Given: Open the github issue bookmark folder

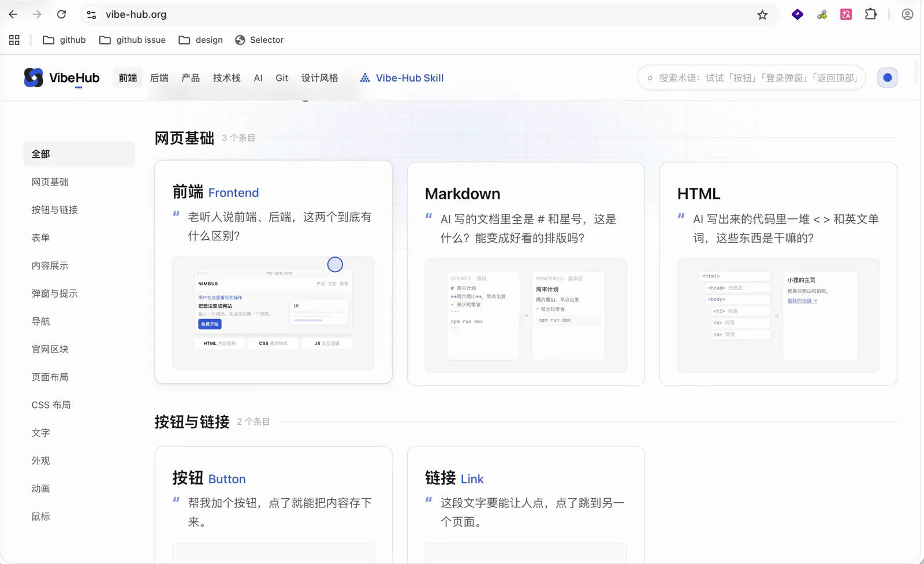Looking at the screenshot, I should [132, 40].
